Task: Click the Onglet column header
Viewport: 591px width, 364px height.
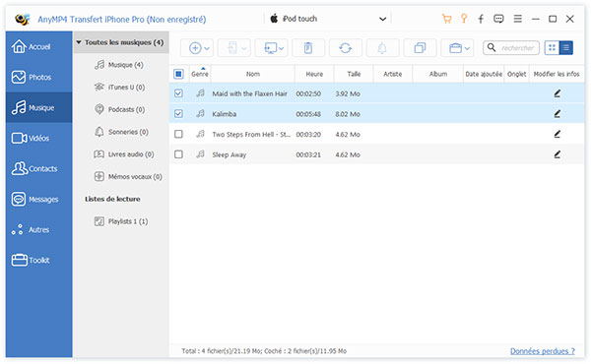Action: [517, 74]
